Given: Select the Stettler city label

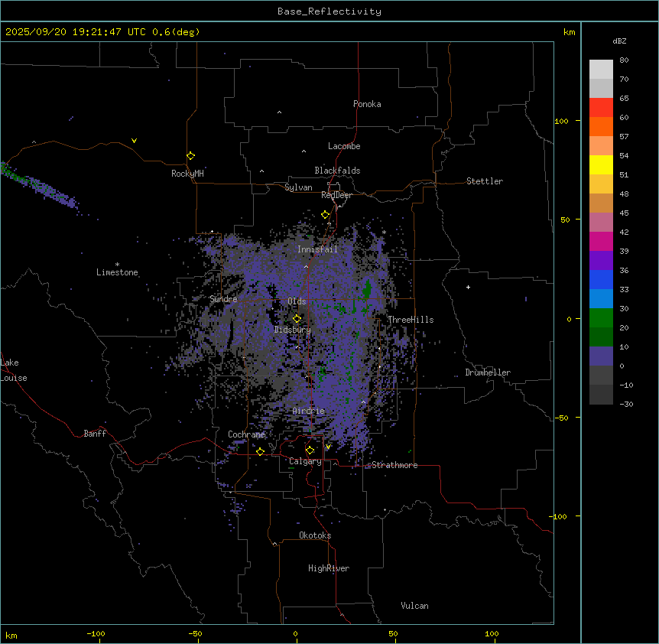Looking at the screenshot, I should 485,181.
